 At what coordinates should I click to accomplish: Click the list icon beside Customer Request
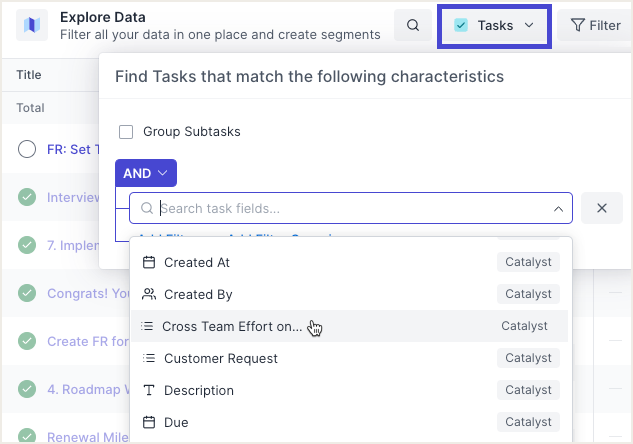148,358
